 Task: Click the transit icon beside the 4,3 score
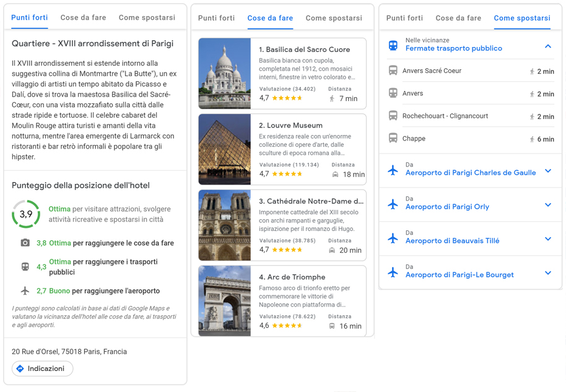(x=25, y=267)
